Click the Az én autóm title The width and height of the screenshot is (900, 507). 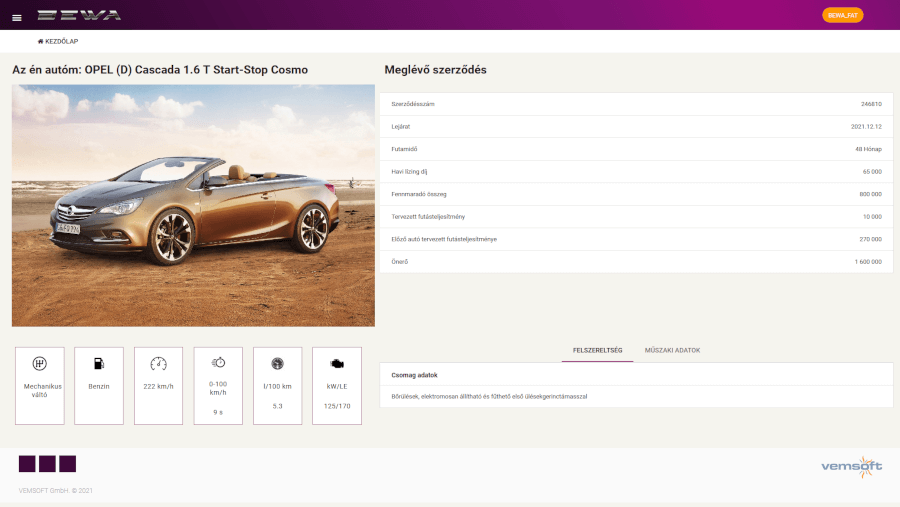click(160, 70)
